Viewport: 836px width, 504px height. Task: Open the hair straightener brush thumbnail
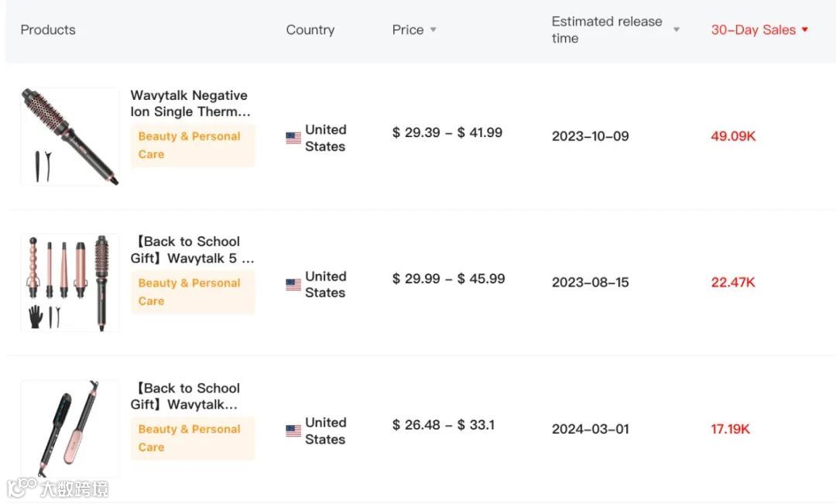pyautogui.click(x=70, y=429)
